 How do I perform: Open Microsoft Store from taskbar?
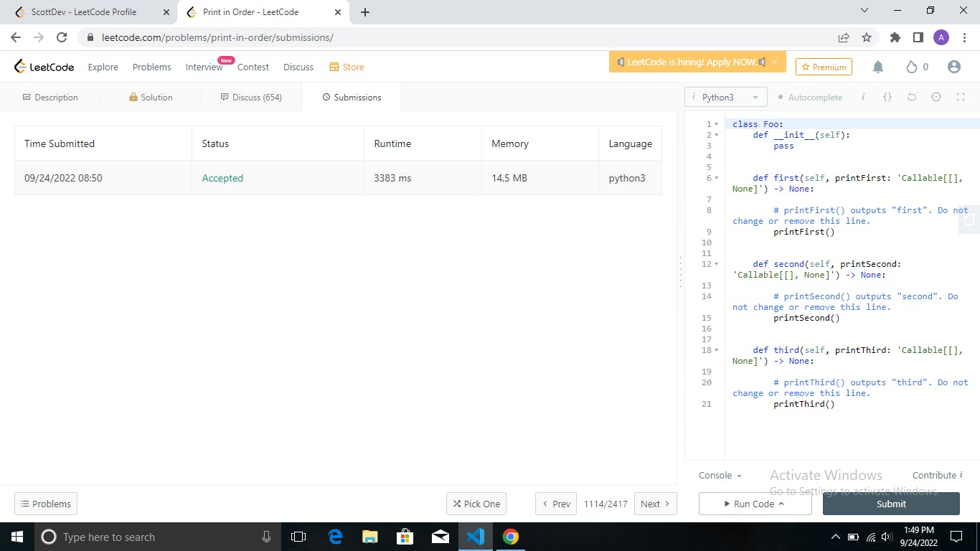(405, 537)
